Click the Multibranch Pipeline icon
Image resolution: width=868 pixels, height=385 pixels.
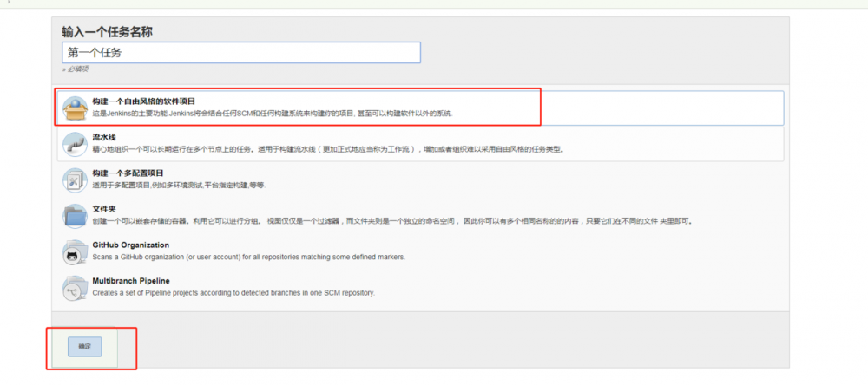point(75,288)
